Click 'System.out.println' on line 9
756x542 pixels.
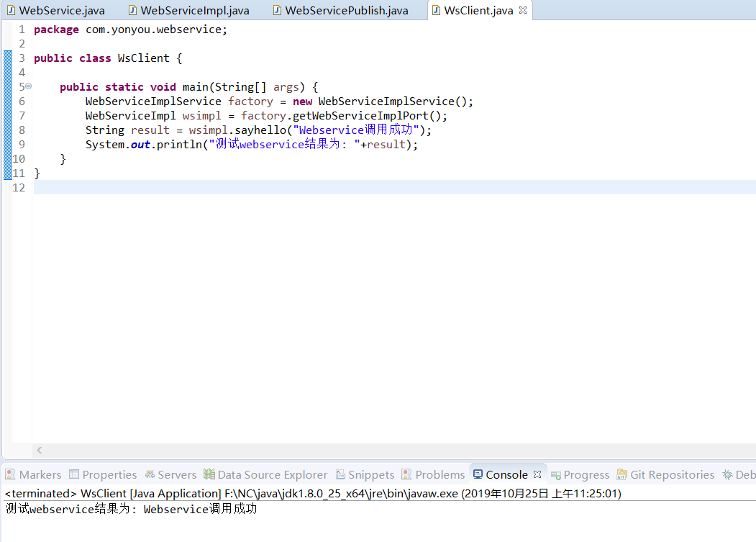[144, 144]
